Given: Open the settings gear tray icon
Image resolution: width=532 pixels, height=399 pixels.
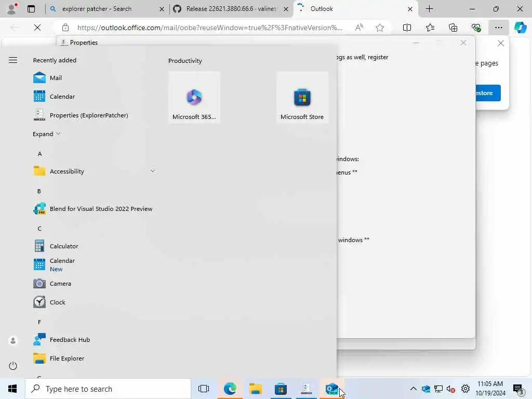Looking at the screenshot, I should click(x=465, y=389).
